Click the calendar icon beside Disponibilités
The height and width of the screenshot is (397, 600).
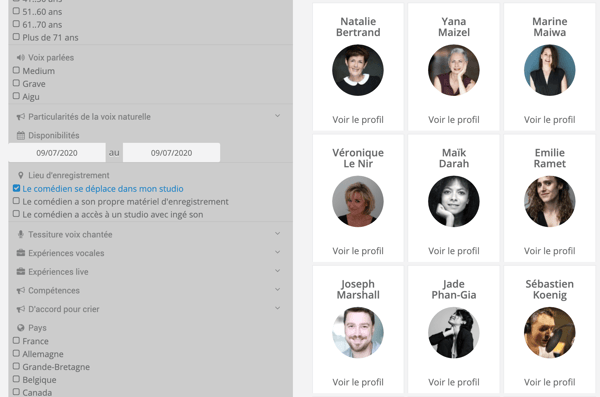point(21,136)
